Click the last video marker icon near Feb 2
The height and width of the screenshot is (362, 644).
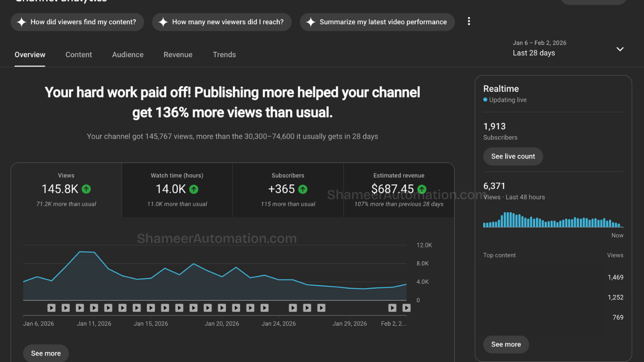tap(407, 308)
